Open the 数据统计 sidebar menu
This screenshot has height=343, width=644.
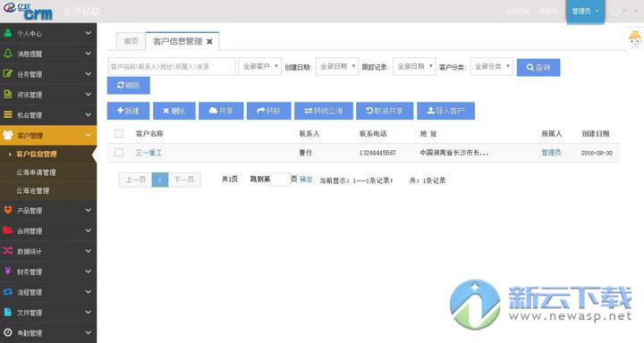pyautogui.click(x=48, y=251)
